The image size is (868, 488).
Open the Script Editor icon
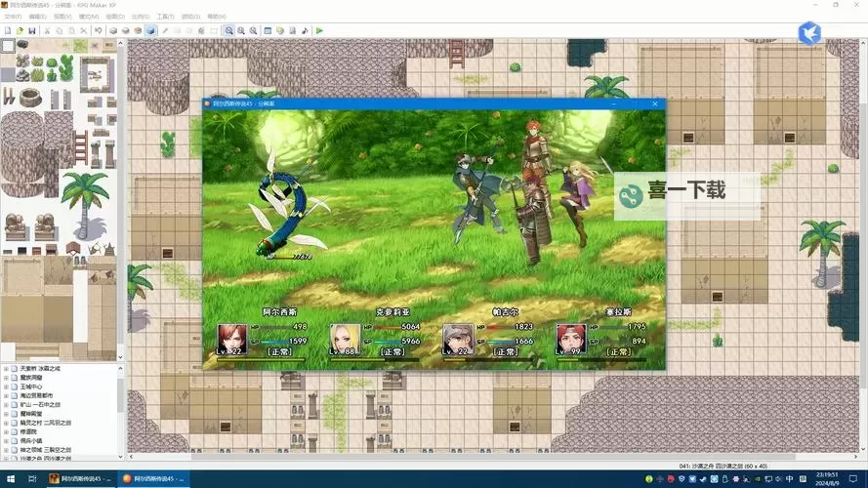coord(292,31)
